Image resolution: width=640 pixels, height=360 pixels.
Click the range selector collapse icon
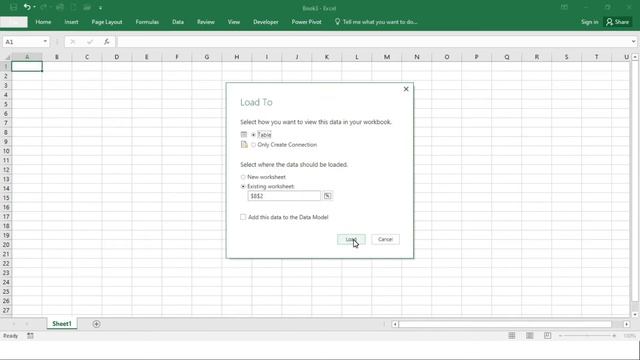[x=327, y=196]
